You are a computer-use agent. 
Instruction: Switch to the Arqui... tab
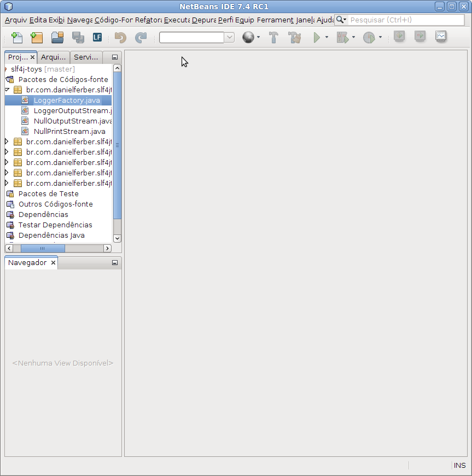[53, 57]
